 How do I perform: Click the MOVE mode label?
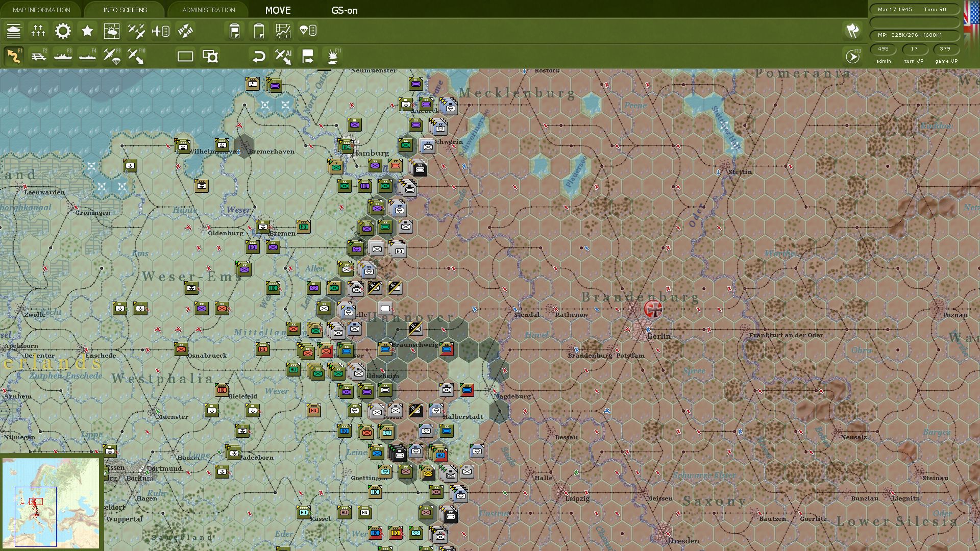point(278,10)
